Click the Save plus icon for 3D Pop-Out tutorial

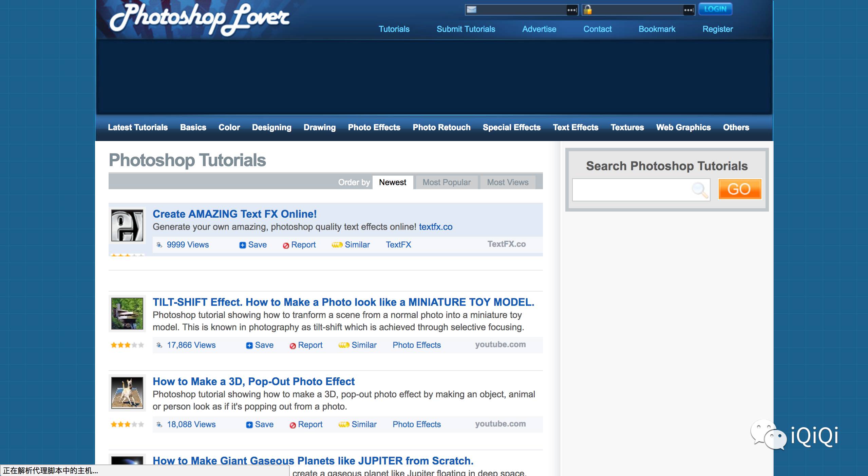pos(249,425)
